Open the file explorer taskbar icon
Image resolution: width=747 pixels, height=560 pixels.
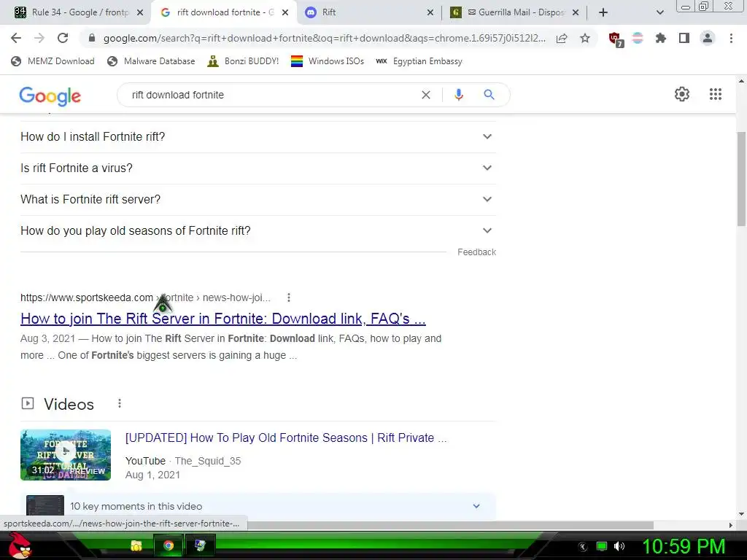(x=136, y=545)
